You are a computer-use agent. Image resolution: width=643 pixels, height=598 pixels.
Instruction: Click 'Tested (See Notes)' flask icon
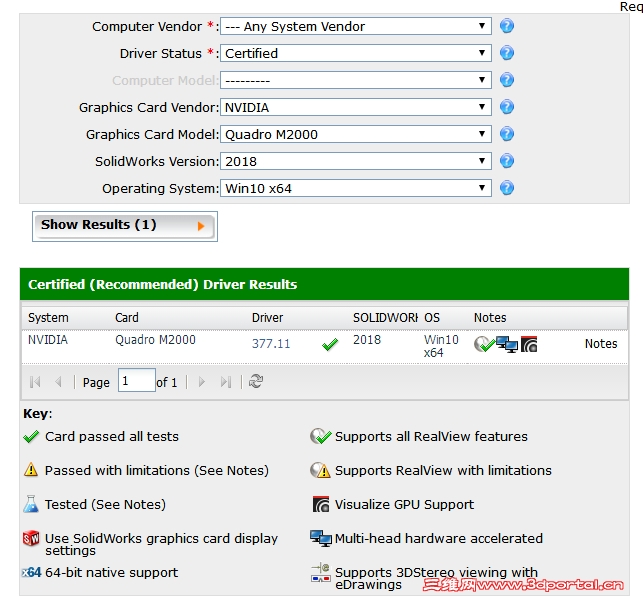coord(31,504)
